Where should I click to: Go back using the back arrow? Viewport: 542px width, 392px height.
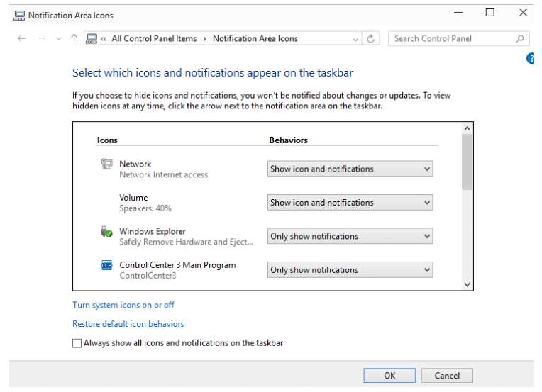tap(21, 39)
